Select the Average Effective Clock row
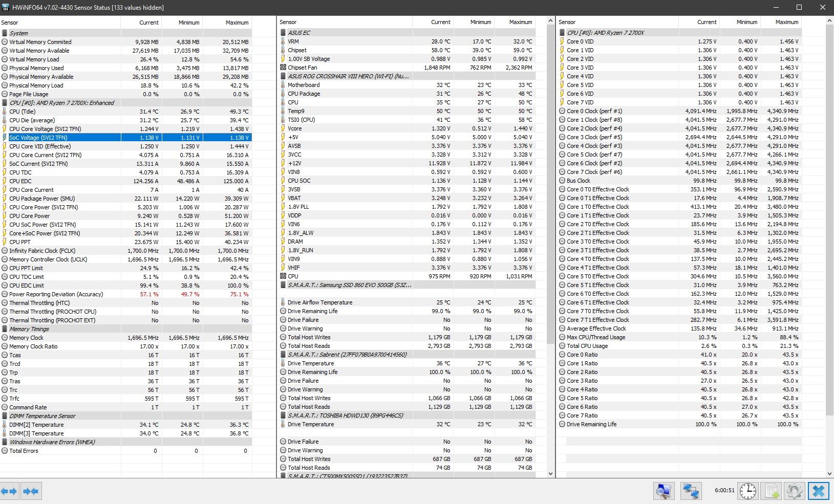 click(679, 328)
